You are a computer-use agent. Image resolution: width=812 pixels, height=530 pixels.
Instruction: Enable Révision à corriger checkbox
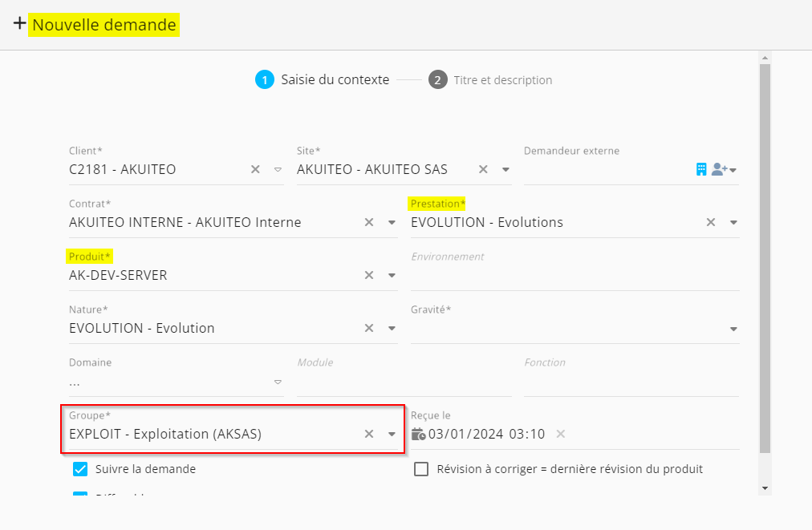(421, 469)
